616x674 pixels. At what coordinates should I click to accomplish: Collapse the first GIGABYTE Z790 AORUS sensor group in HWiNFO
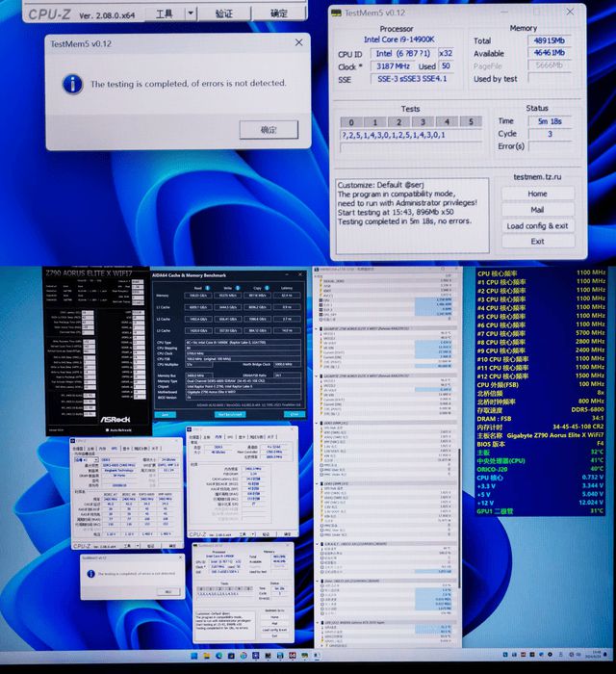pos(317,328)
